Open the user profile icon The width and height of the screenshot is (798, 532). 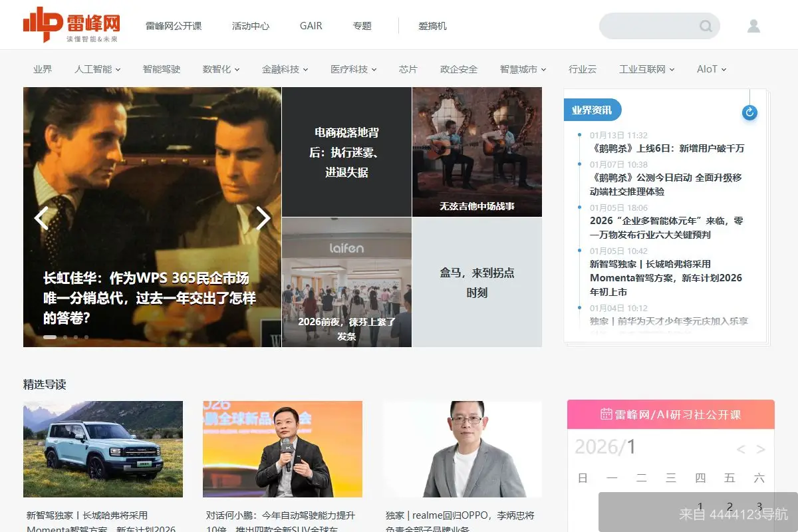click(x=753, y=25)
